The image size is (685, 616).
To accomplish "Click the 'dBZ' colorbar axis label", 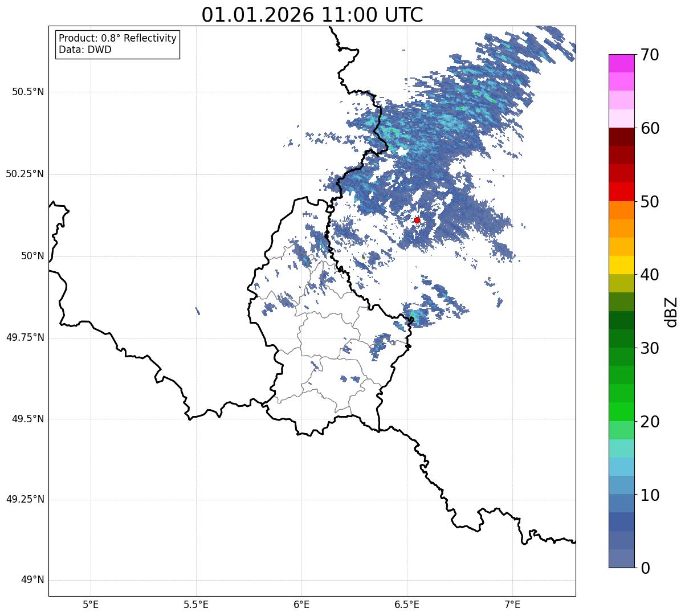I will click(x=671, y=311).
